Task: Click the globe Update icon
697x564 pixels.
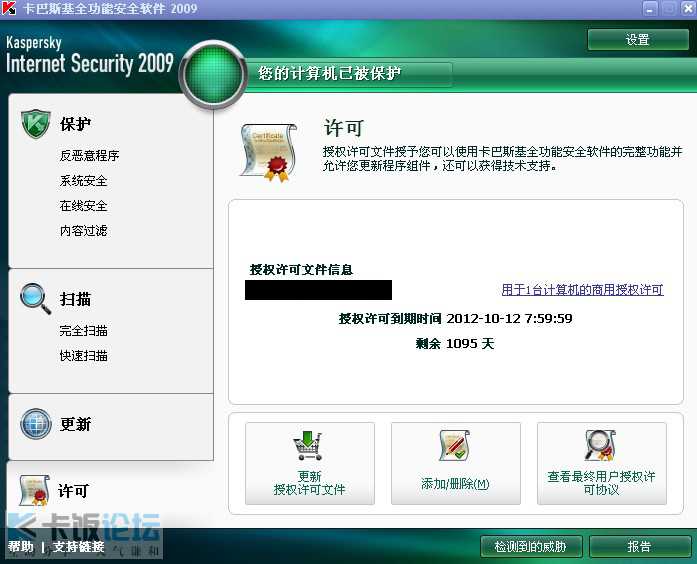Action: [x=36, y=424]
